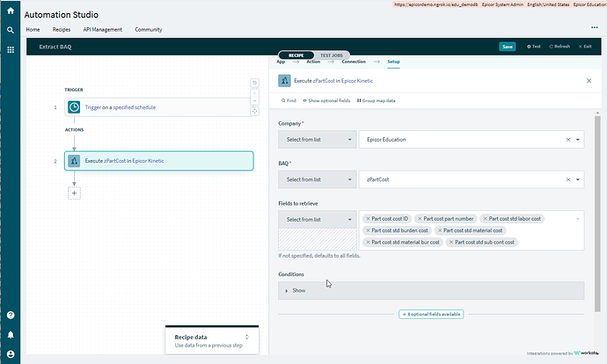Image resolution: width=607 pixels, height=364 pixels.
Task: Open the Epicor Education company dropdown arrow
Action: click(x=578, y=140)
